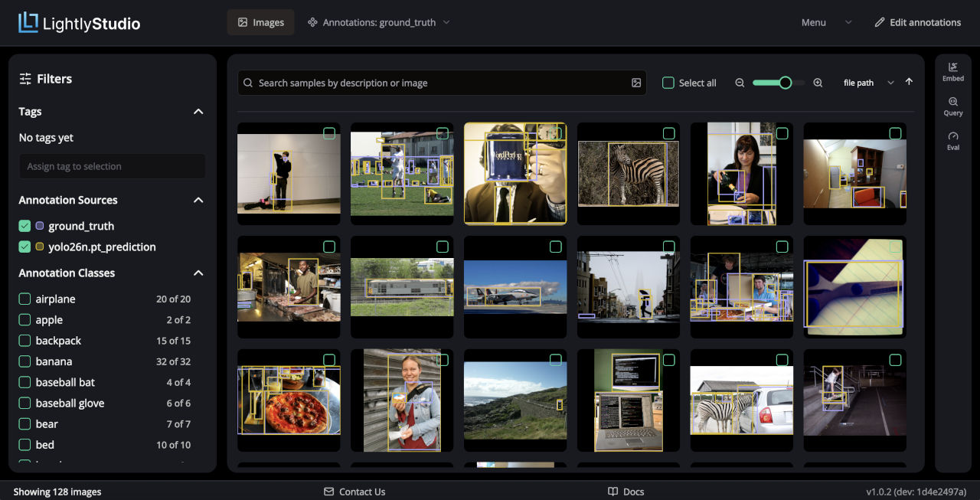
Task: Click the pencil icon of Edit annotations
Action: coord(880,22)
